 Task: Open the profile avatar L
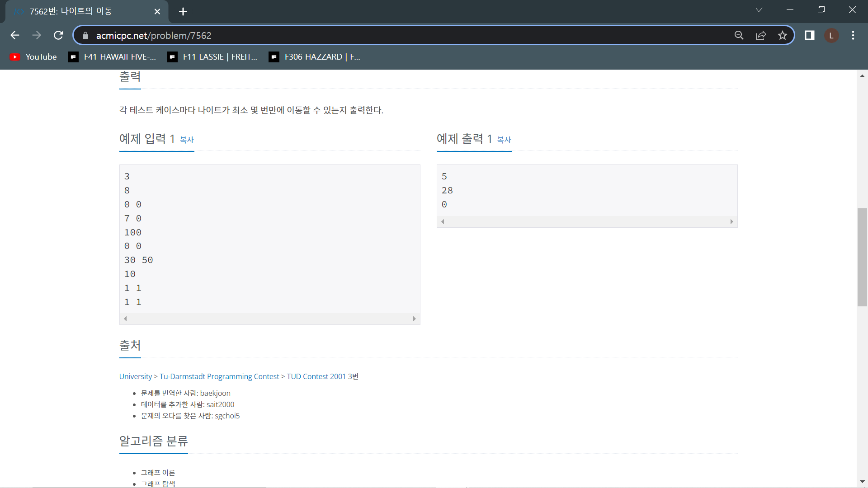click(x=831, y=35)
